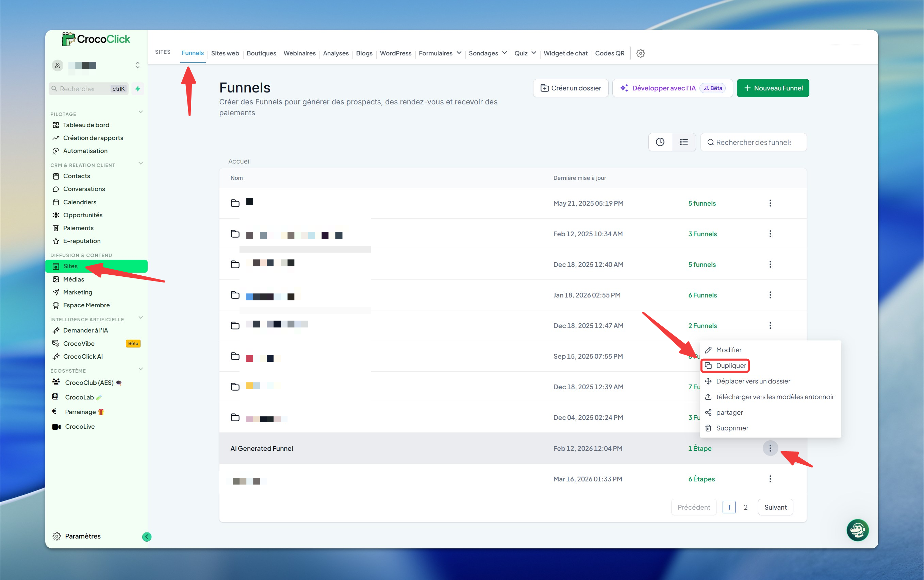Collapse the sidebar with green arrow button
The width and height of the screenshot is (924, 580).
(x=147, y=536)
